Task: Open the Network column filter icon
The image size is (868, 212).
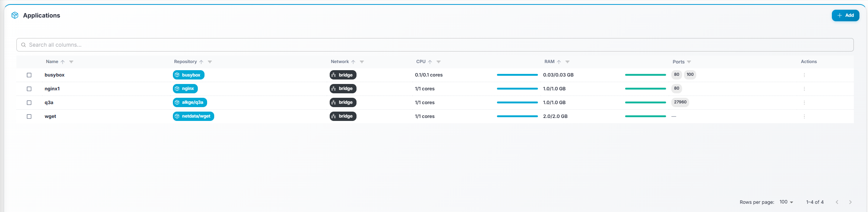Action: click(x=362, y=62)
